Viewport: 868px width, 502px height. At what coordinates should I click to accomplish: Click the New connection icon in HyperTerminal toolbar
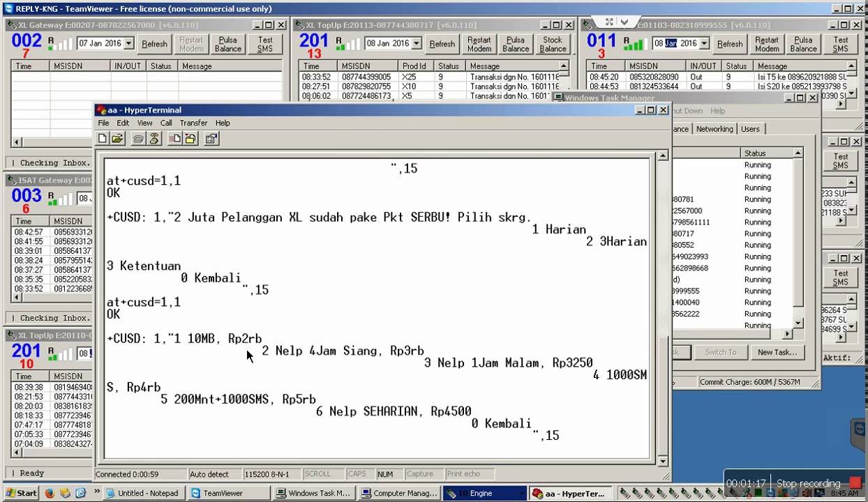coord(103,139)
